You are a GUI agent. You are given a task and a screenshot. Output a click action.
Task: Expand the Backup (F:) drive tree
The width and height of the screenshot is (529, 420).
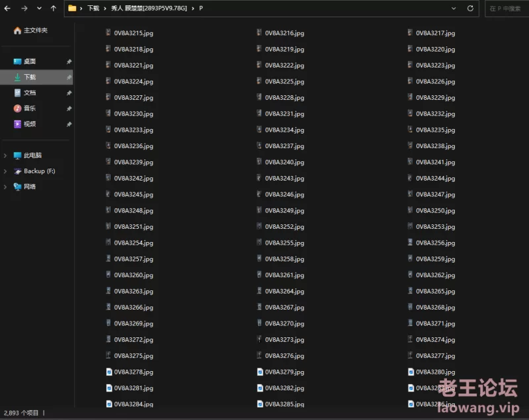pos(5,171)
